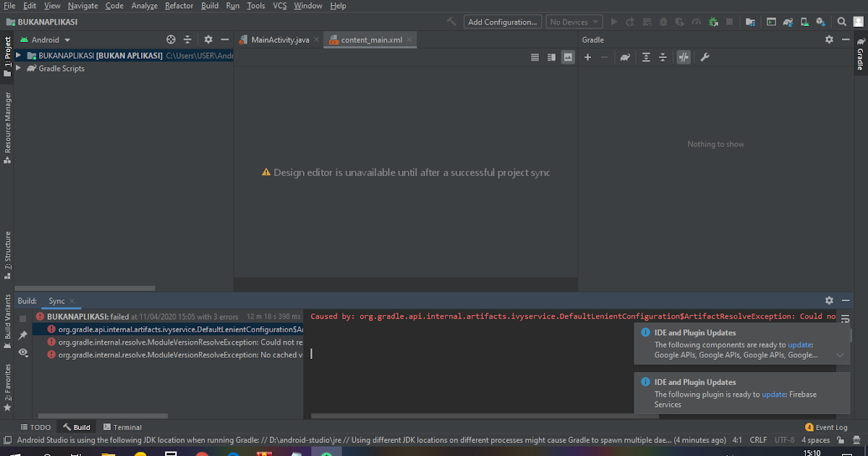Open the SDK Manager icon
Viewport: 868px width, 456px height.
coord(821,22)
